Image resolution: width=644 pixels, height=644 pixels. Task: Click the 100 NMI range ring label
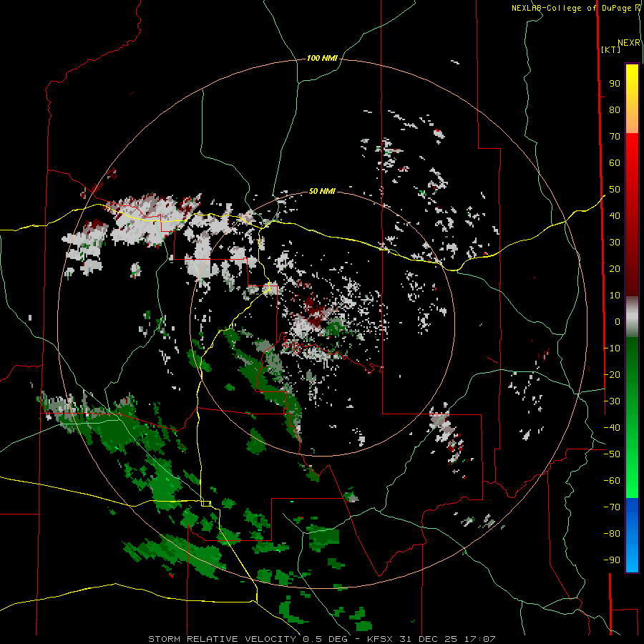[322, 58]
